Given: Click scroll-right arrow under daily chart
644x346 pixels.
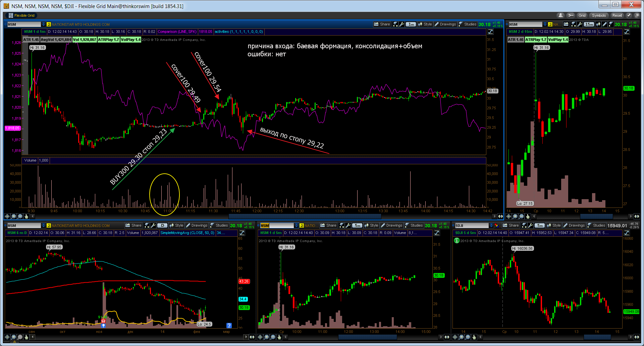Looking at the screenshot, I should [247, 337].
